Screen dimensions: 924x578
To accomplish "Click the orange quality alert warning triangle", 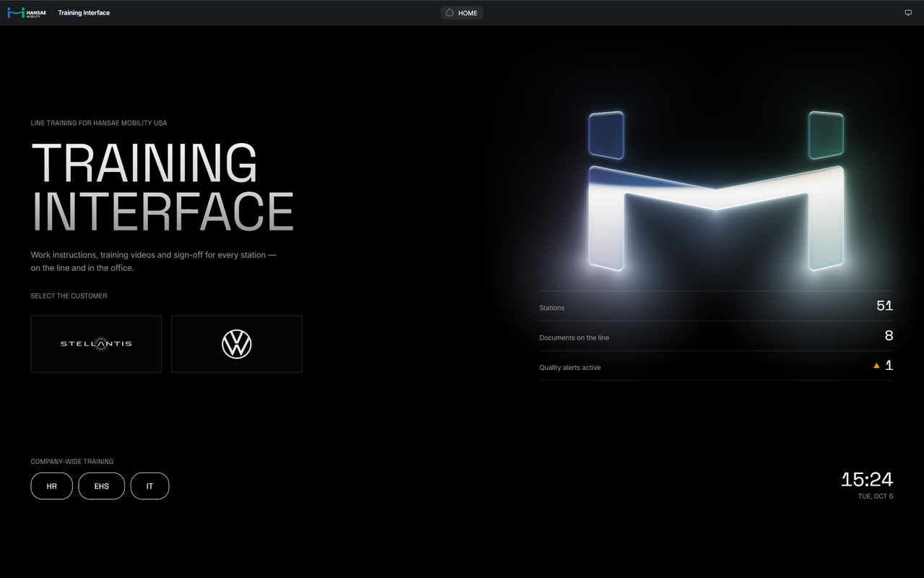I will pyautogui.click(x=876, y=366).
